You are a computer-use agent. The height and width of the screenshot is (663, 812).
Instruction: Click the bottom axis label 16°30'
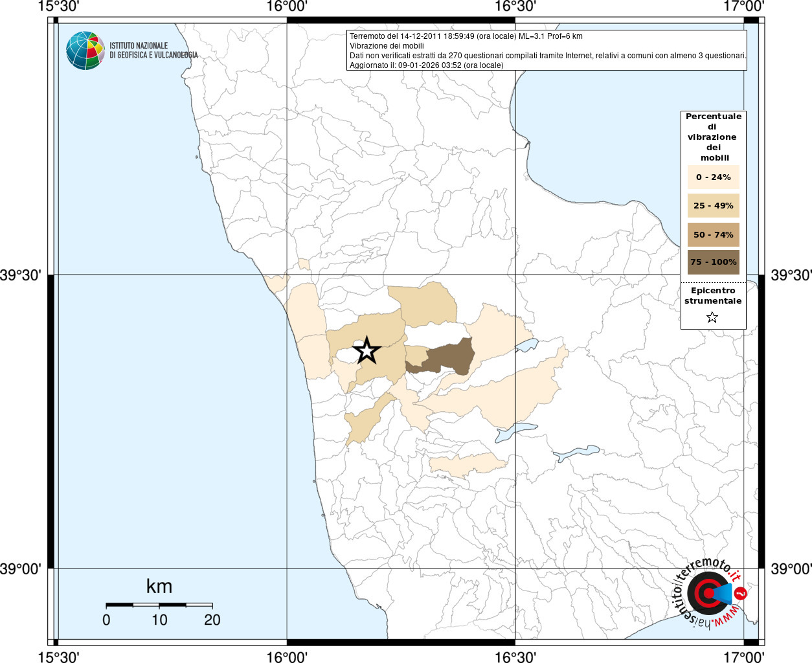click(x=515, y=657)
